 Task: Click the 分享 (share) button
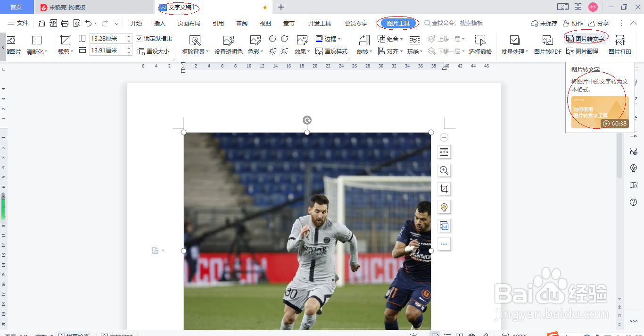598,23
